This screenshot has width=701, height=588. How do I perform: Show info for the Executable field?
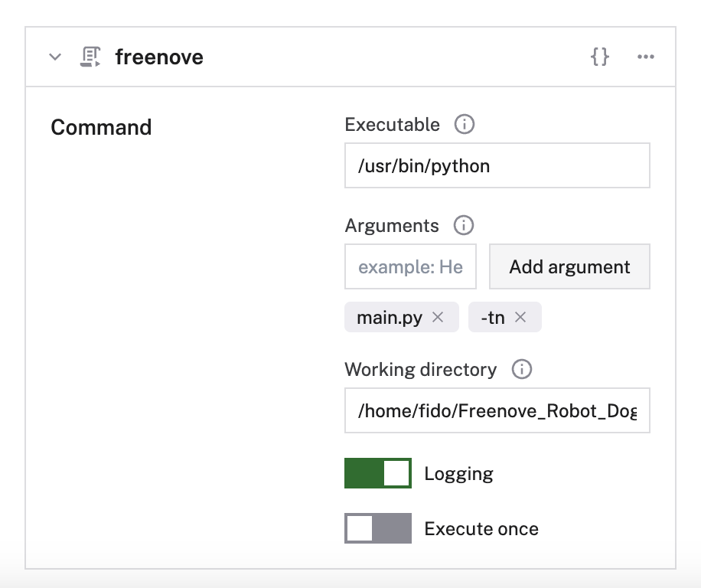(x=464, y=125)
